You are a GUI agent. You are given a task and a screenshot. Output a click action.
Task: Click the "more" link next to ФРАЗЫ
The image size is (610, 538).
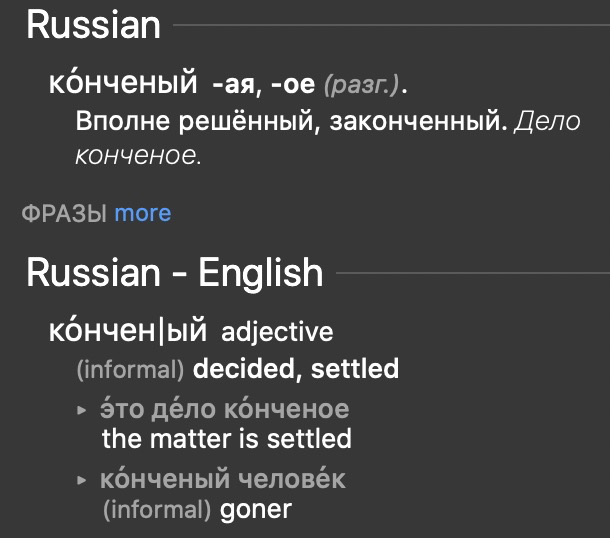coord(142,213)
